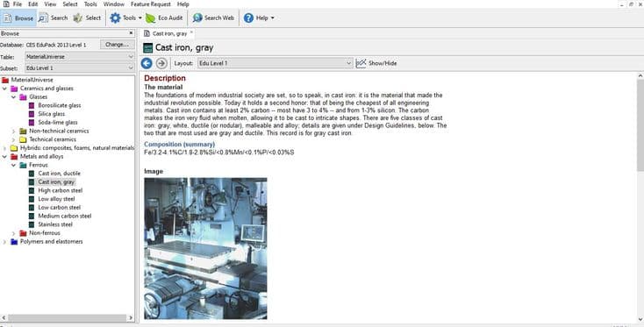Open the Search tool in toolbar

pos(54,18)
